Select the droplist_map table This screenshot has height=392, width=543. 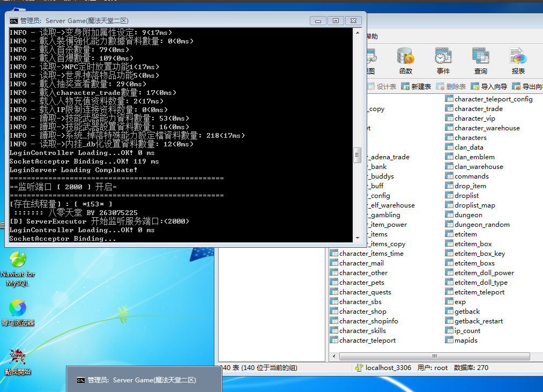[x=470, y=205]
